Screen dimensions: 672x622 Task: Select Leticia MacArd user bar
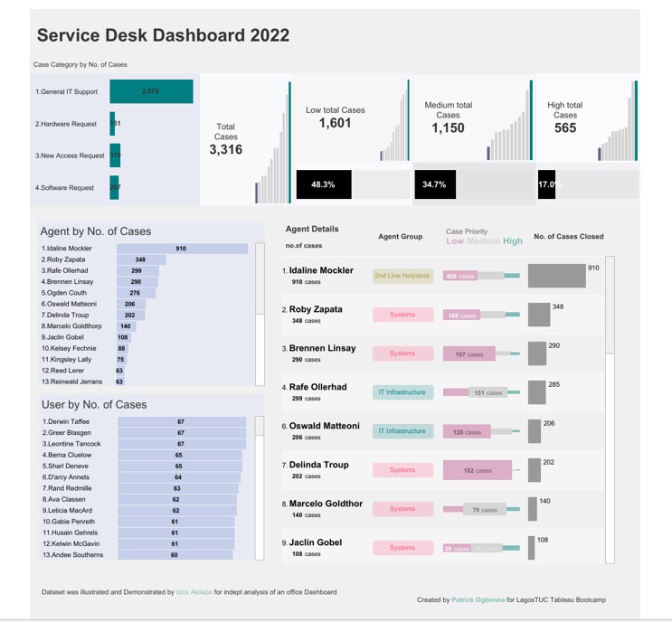click(x=177, y=511)
